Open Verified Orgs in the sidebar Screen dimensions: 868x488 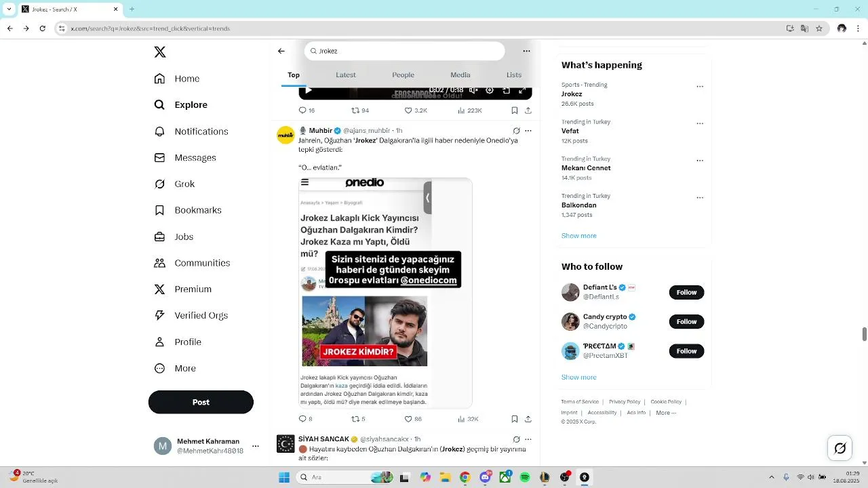point(191,316)
